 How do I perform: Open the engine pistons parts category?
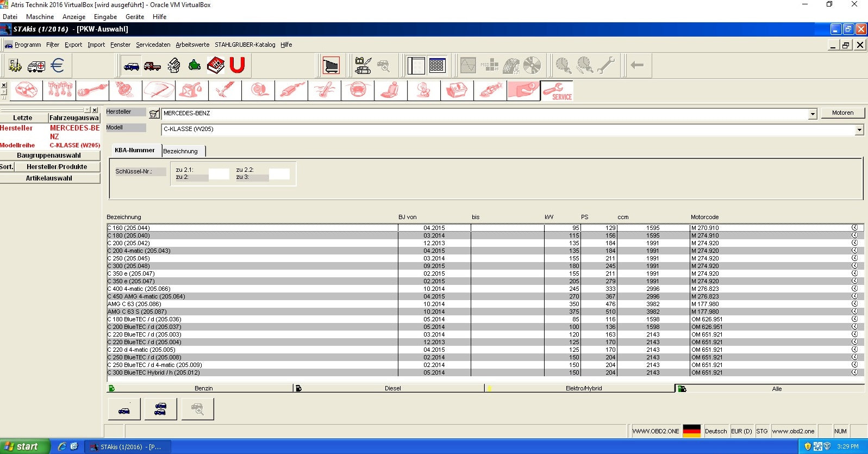pos(60,90)
